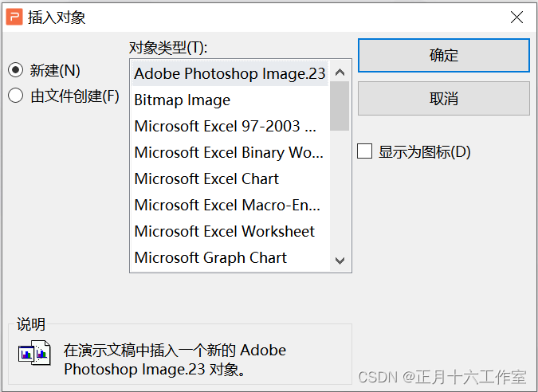Select Microsoft Excel Worksheet entry
Image resolution: width=538 pixels, height=392 pixels.
pyautogui.click(x=230, y=231)
